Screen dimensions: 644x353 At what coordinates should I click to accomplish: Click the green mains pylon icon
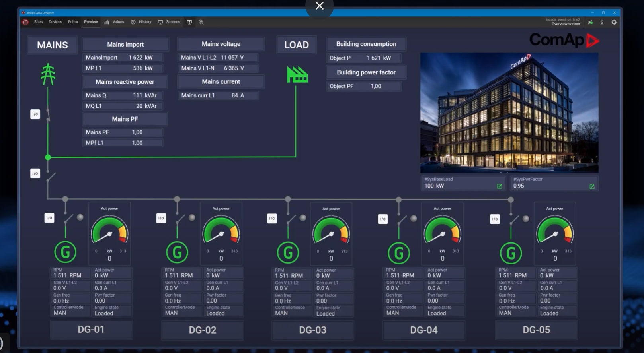(x=48, y=74)
